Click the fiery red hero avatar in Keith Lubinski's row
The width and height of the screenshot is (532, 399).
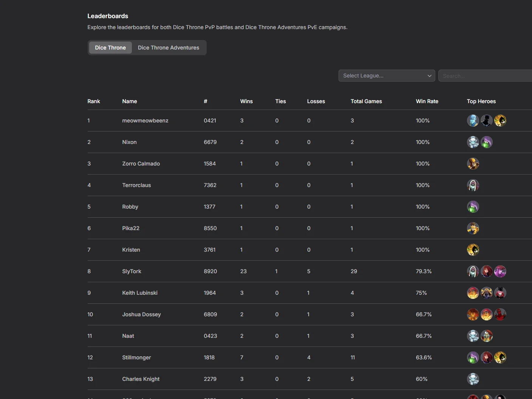pos(473,293)
